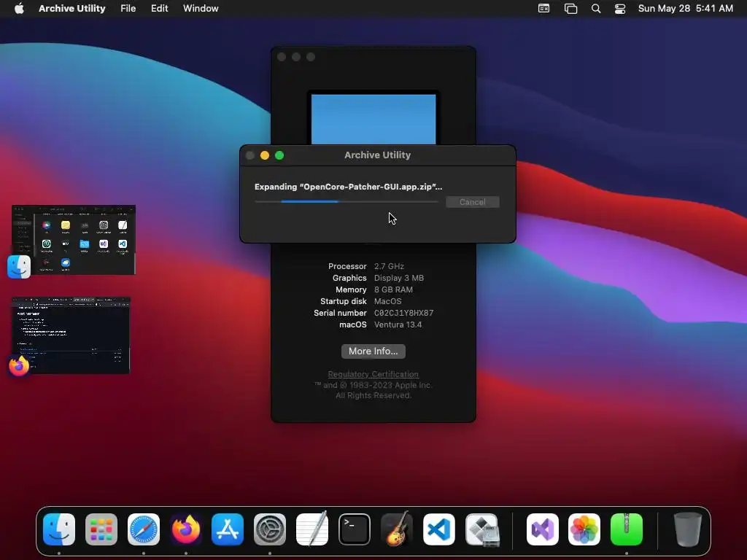Open App Store from the Dock
The height and width of the screenshot is (560, 747).
point(228,529)
